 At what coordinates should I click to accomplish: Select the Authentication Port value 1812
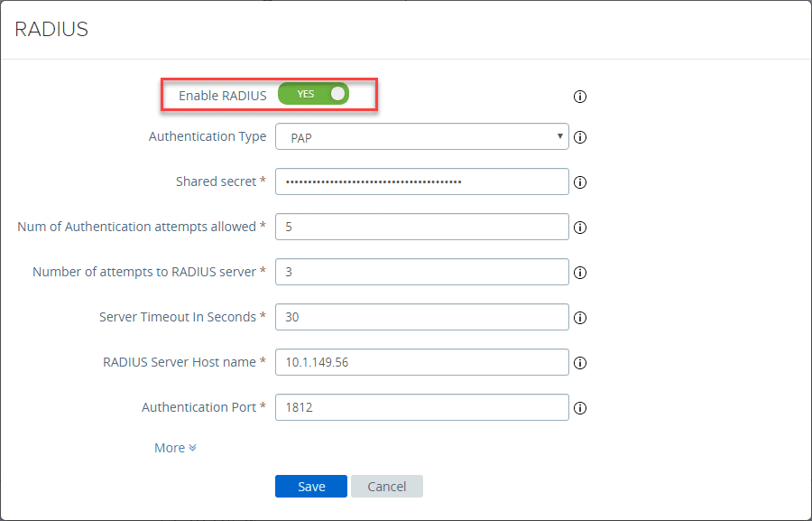(x=421, y=407)
